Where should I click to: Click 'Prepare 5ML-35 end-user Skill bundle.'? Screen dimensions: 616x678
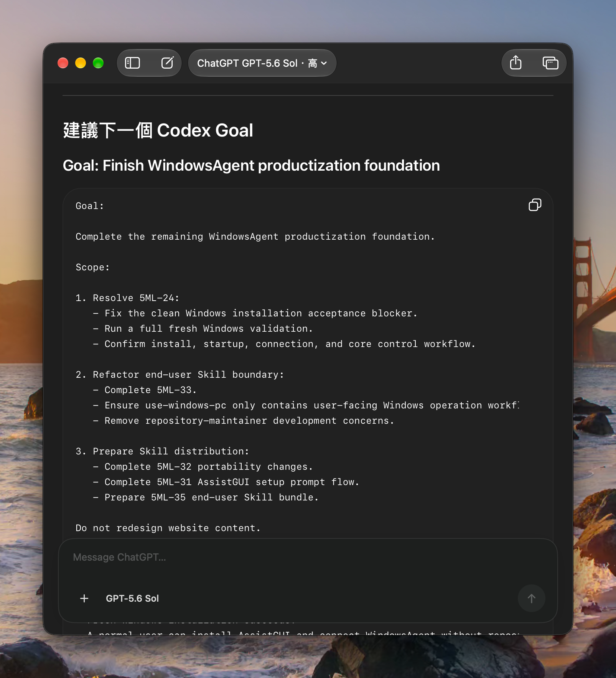point(211,497)
